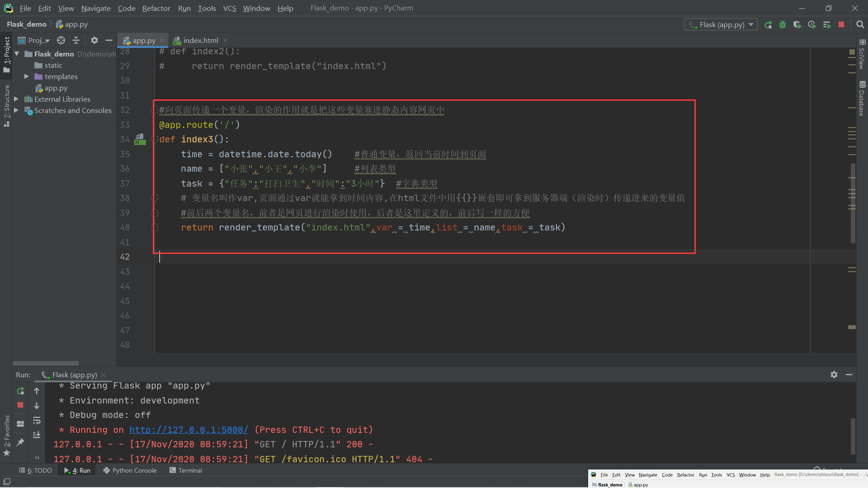Screen dimensions: 868x488
Task: Click the Profile run clock icon
Action: [812, 25]
